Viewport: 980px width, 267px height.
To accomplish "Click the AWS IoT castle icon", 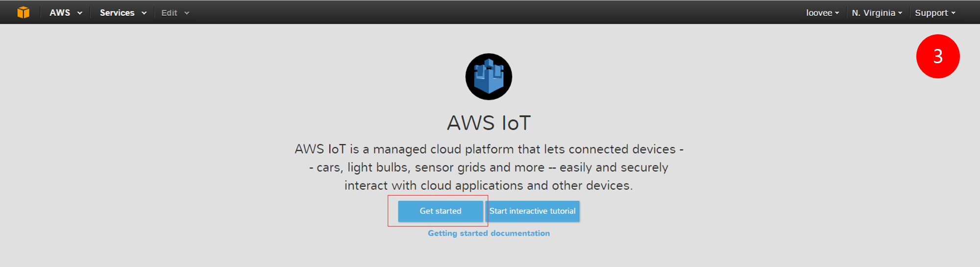I will coord(489,76).
